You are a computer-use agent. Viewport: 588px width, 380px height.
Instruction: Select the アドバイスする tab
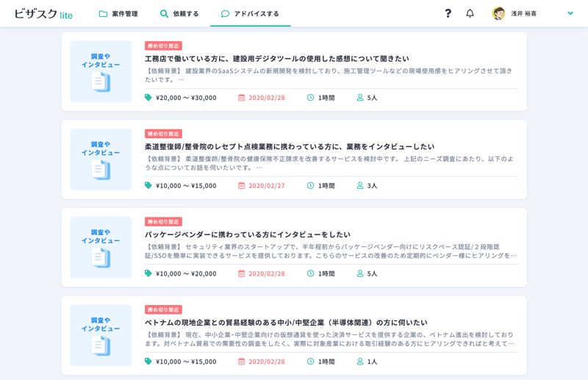250,14
